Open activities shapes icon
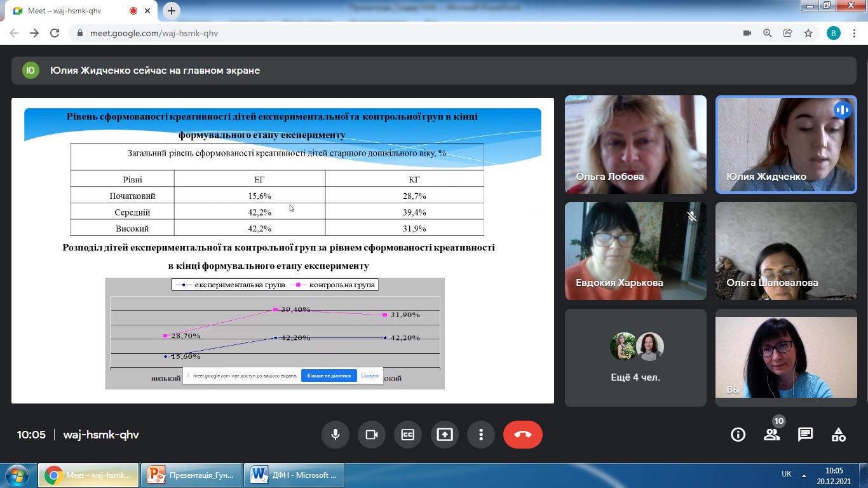Screen dimensions: 868x488 pyautogui.click(x=839, y=435)
